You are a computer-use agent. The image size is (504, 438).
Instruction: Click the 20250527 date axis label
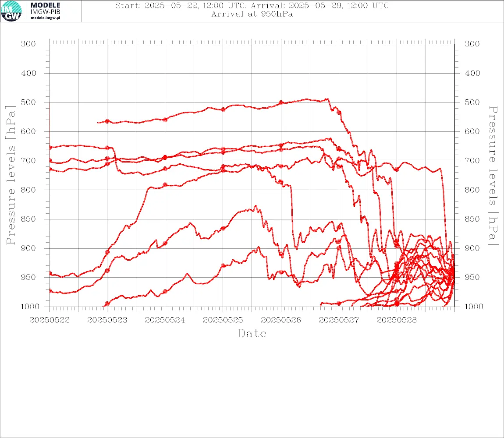(339, 320)
